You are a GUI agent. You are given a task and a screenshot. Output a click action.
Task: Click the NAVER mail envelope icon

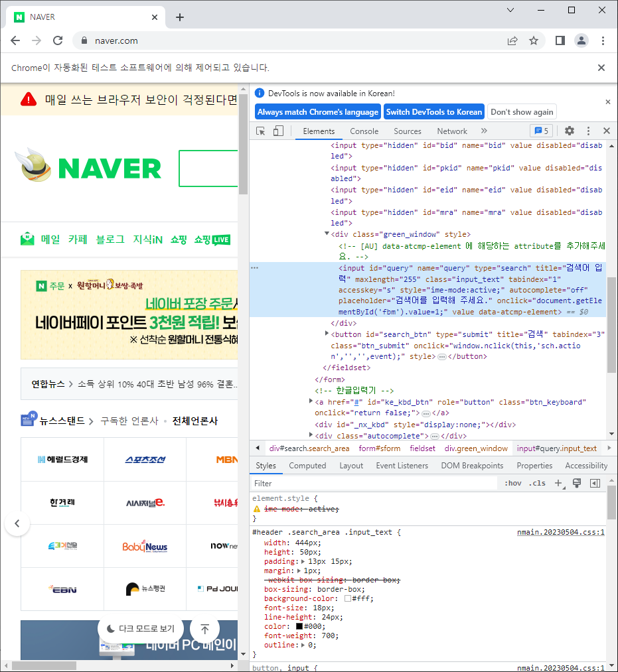[x=27, y=239]
